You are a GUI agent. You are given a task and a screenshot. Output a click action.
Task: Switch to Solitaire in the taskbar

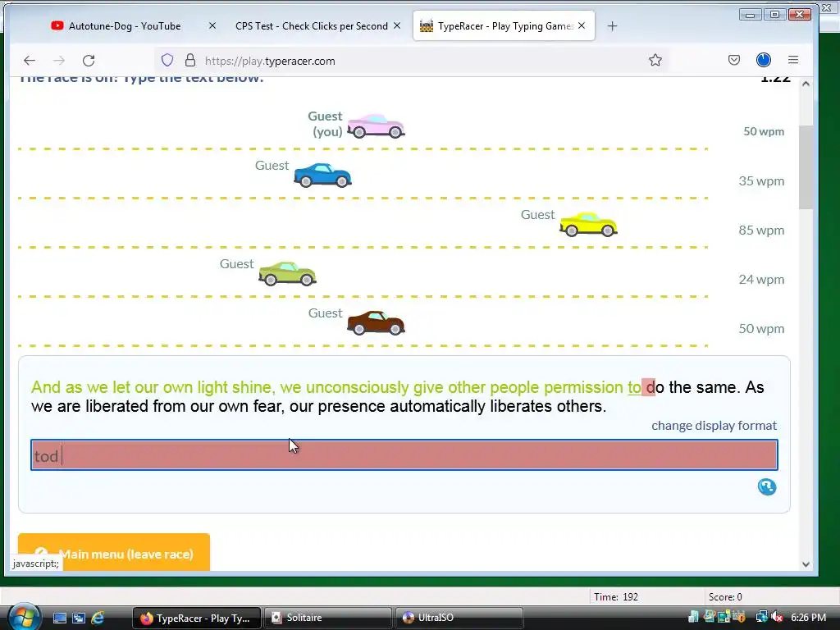(327, 619)
